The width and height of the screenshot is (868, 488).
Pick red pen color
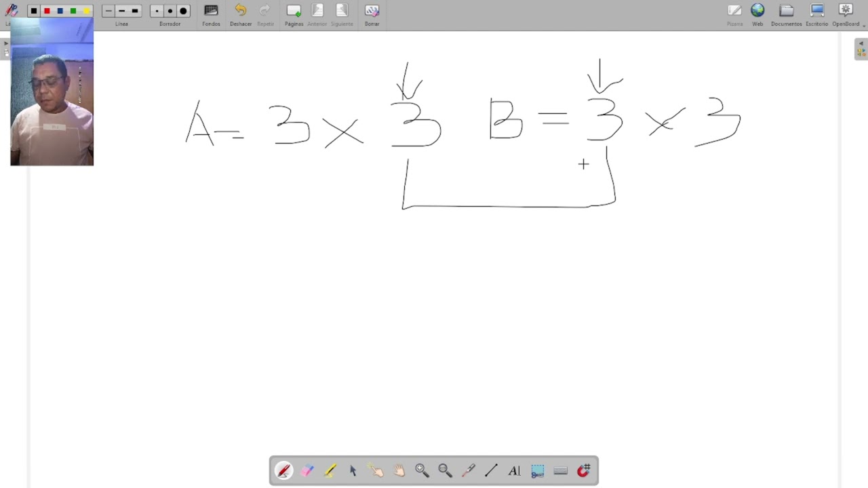47,11
